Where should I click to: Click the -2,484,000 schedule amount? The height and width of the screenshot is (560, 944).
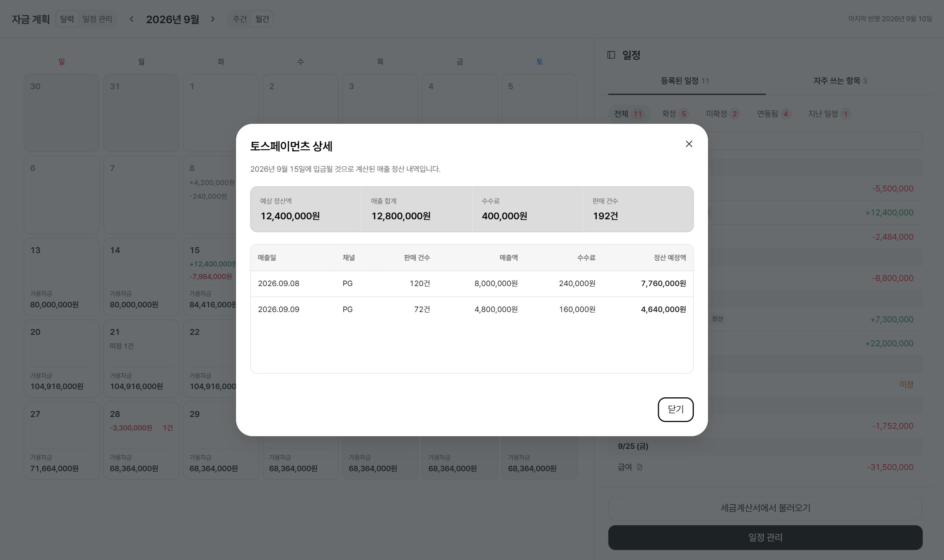pyautogui.click(x=892, y=237)
